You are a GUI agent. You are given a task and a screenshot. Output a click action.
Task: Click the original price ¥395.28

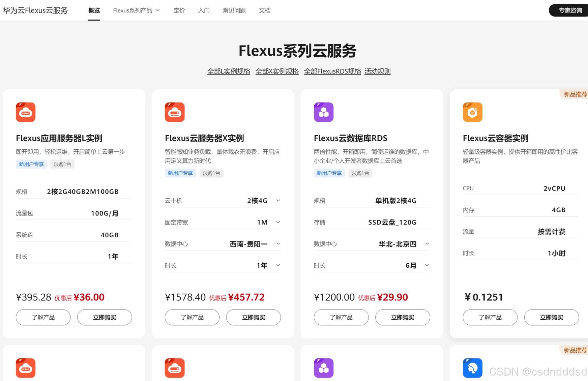point(34,297)
